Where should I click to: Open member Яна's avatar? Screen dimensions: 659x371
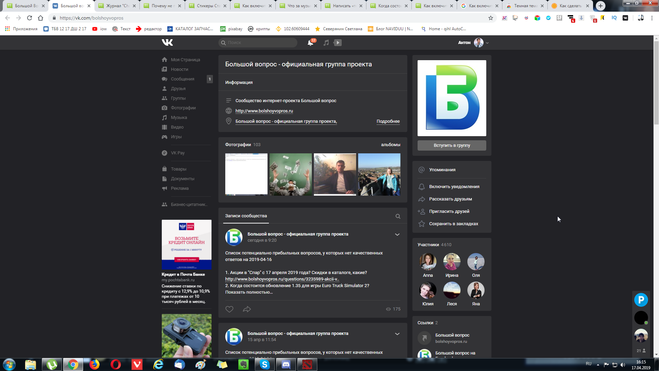(476, 290)
